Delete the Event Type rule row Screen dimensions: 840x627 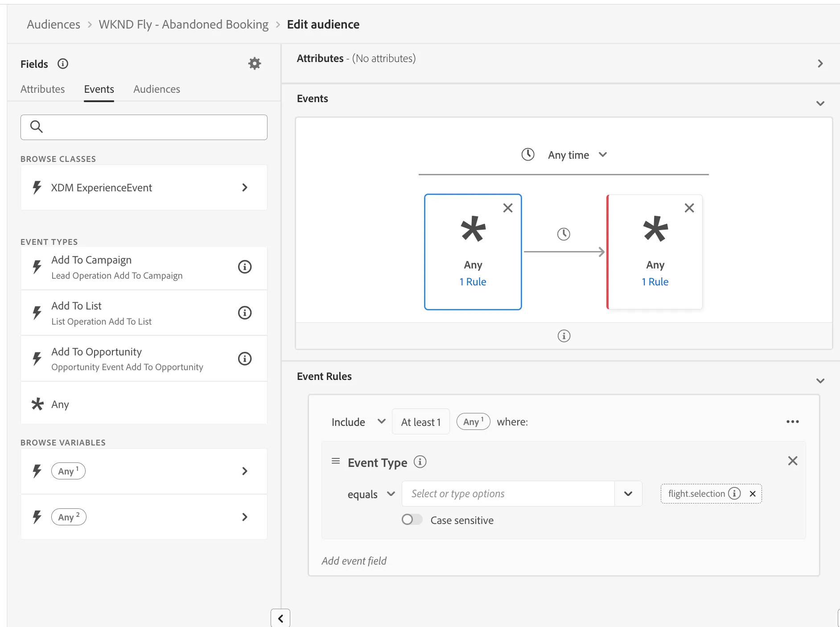[793, 461]
